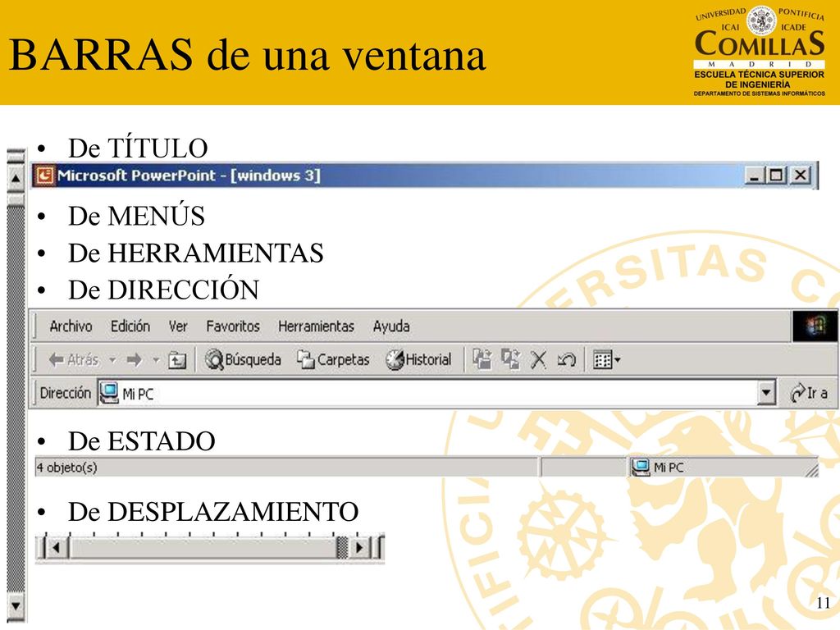Click the 'De TÍTULO' bullet text
The width and height of the screenshot is (840, 630).
(138, 148)
